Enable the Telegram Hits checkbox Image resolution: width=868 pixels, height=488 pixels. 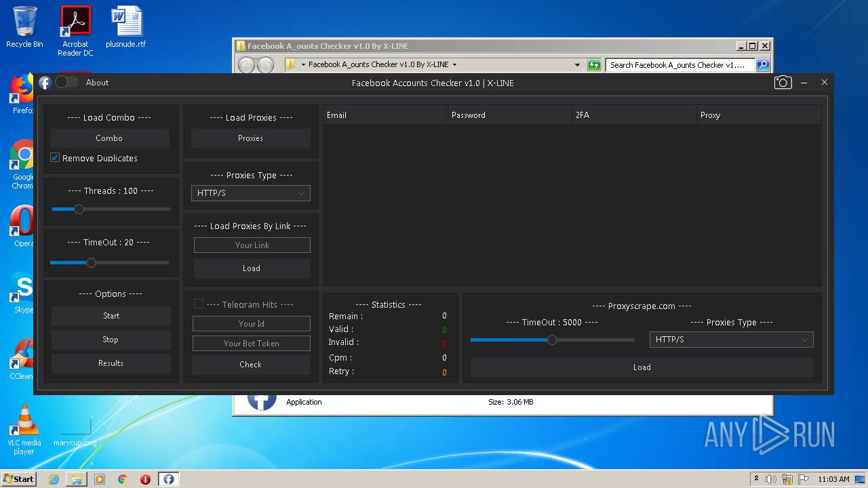click(x=199, y=304)
